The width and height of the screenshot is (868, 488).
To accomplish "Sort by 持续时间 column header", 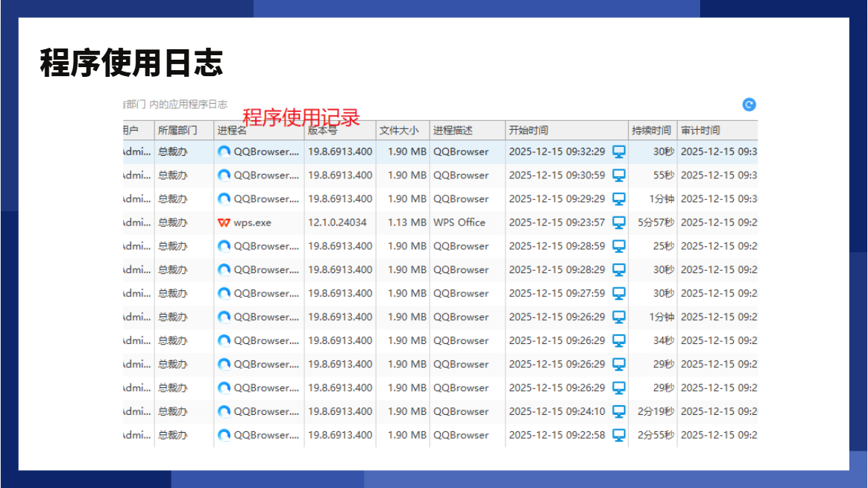I will 652,130.
